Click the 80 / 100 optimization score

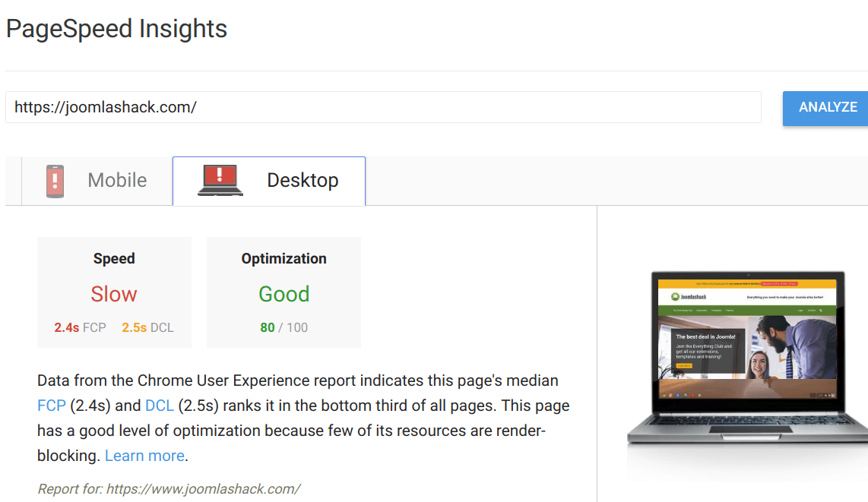(284, 328)
